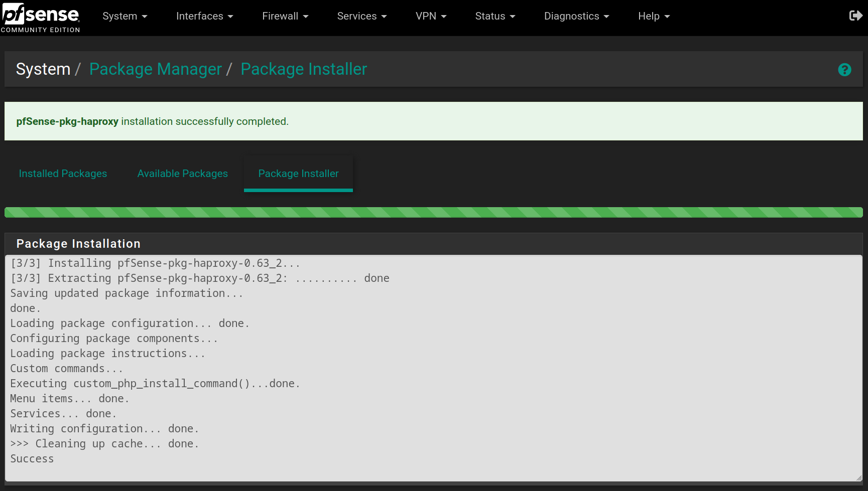Click the 'Success' line in the log

pyautogui.click(x=32, y=459)
